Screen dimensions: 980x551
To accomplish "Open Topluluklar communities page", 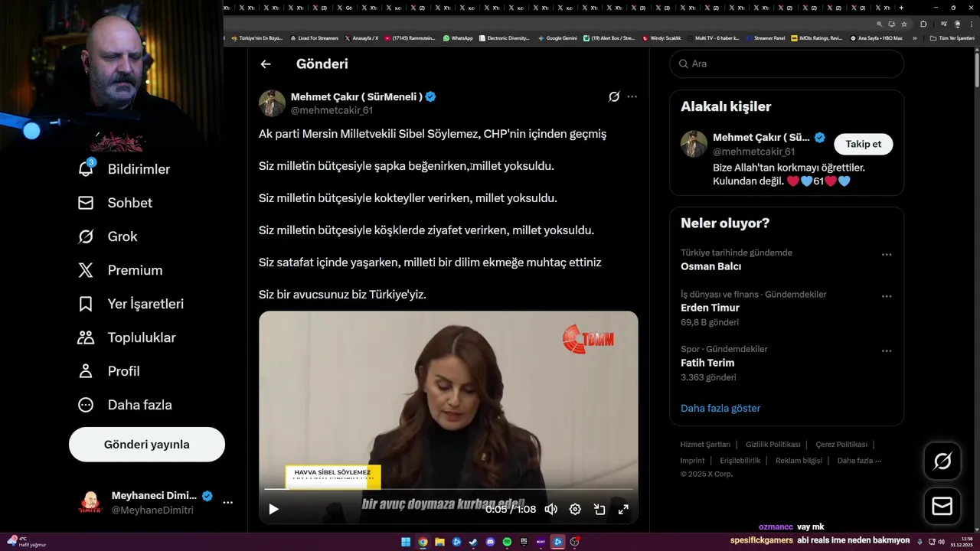I will point(126,337).
